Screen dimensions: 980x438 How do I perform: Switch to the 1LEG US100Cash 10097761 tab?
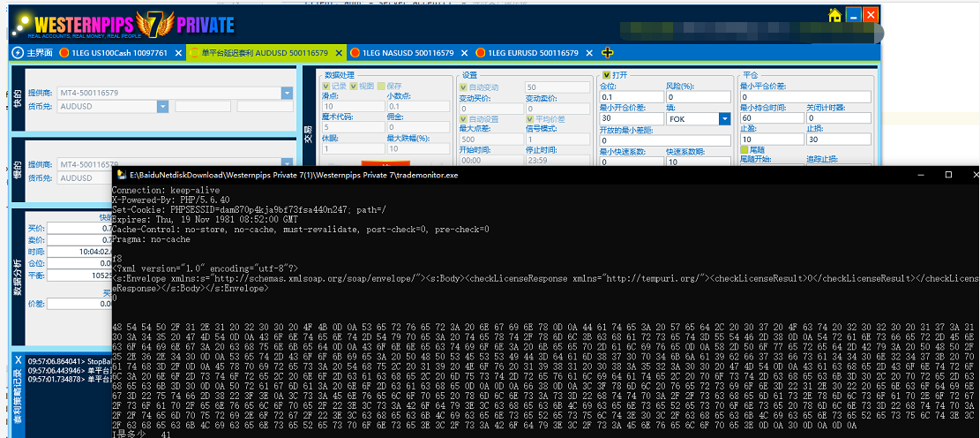click(119, 53)
